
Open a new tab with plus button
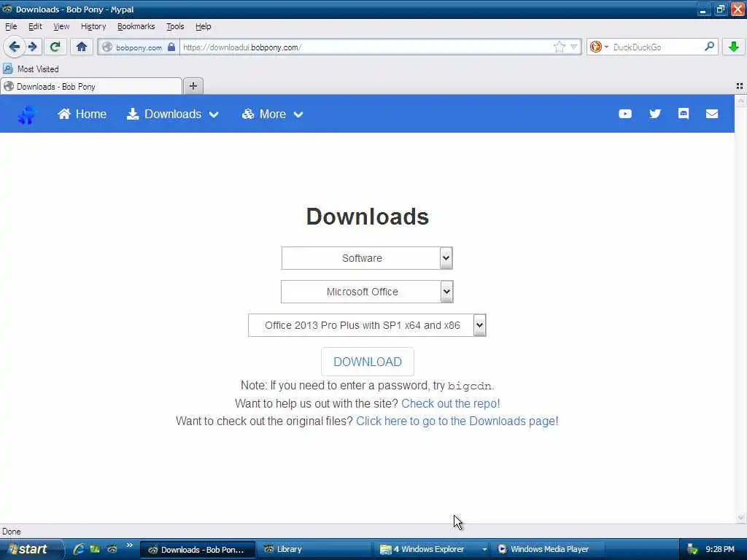[x=193, y=86]
